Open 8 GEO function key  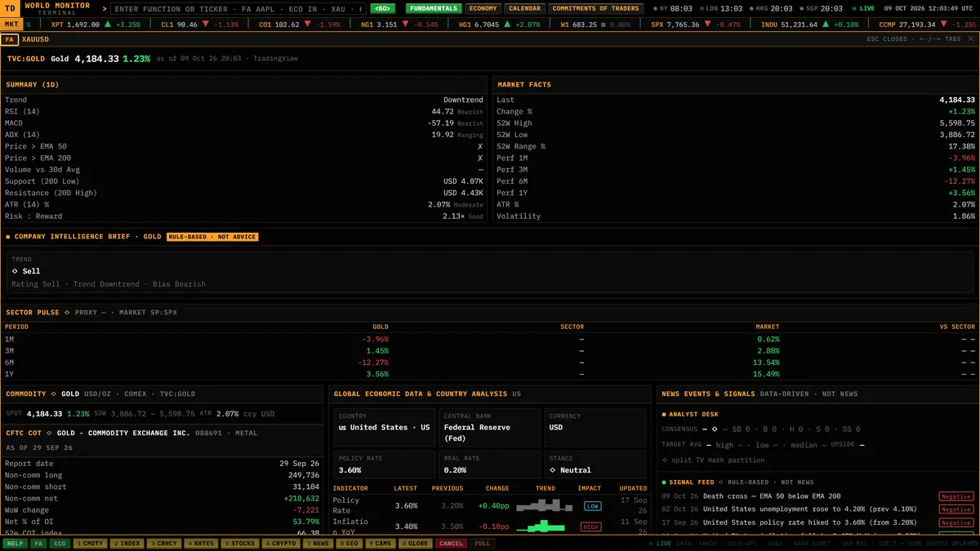point(349,543)
